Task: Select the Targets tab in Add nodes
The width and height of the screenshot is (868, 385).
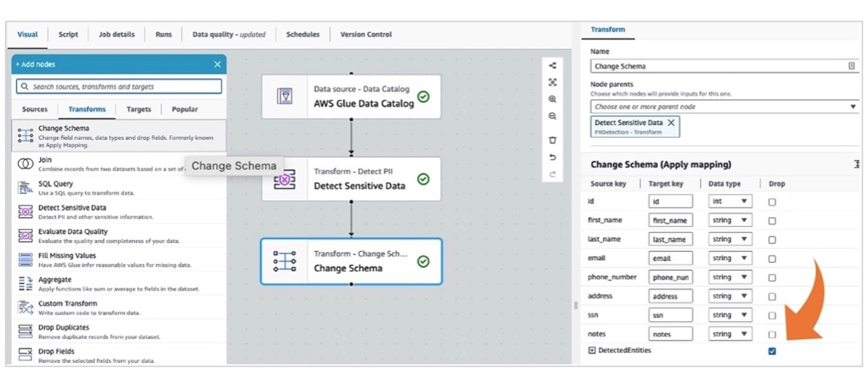Action: coord(138,109)
